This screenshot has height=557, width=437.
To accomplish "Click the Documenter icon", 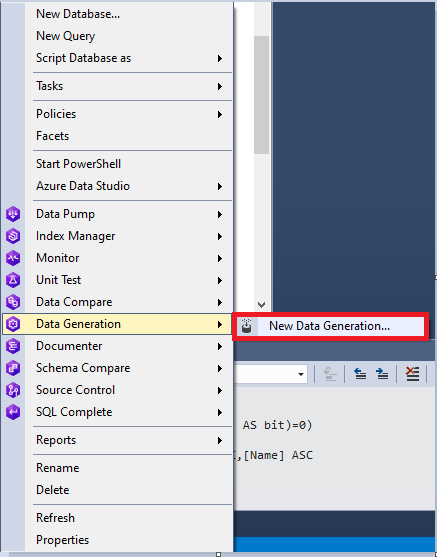I will click(13, 346).
